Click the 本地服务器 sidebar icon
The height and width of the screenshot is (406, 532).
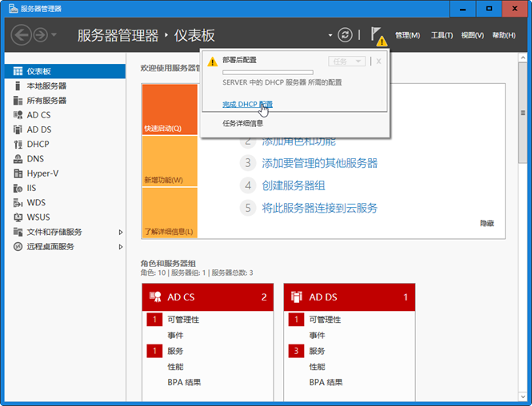click(18, 86)
